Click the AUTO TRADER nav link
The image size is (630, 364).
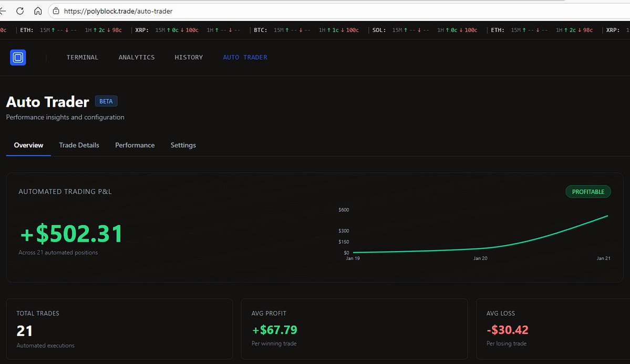pyautogui.click(x=245, y=57)
